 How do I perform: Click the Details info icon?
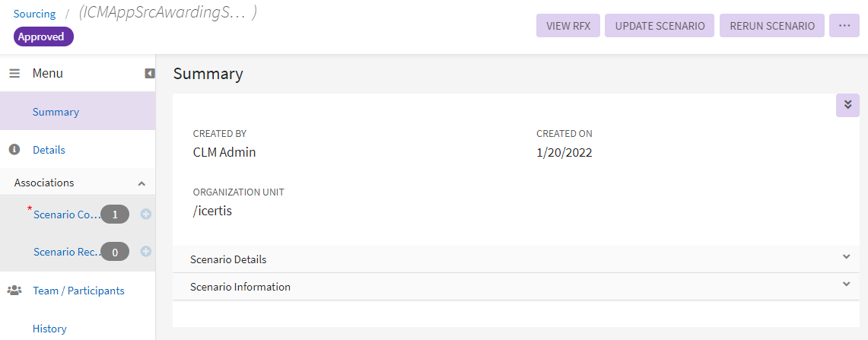[14, 150]
